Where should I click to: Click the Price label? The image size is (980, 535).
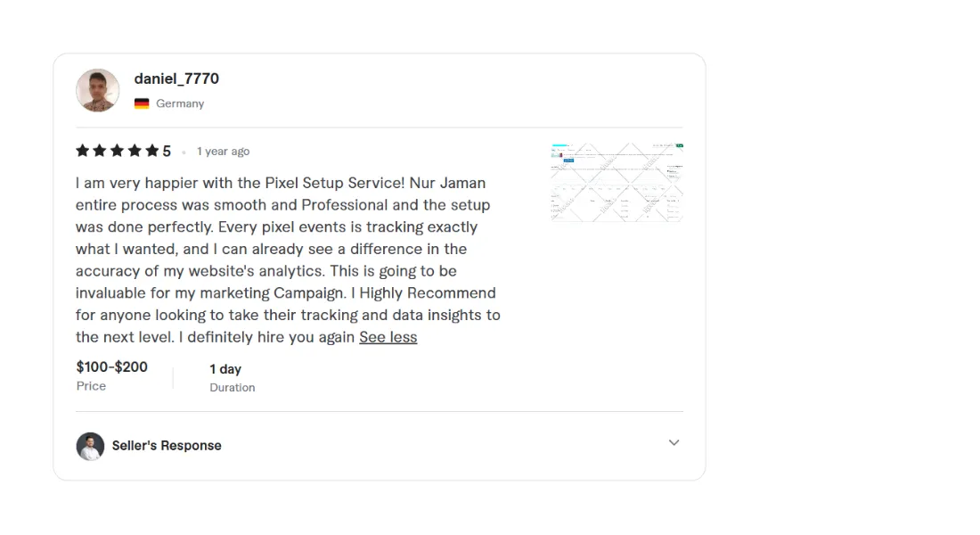click(x=91, y=386)
